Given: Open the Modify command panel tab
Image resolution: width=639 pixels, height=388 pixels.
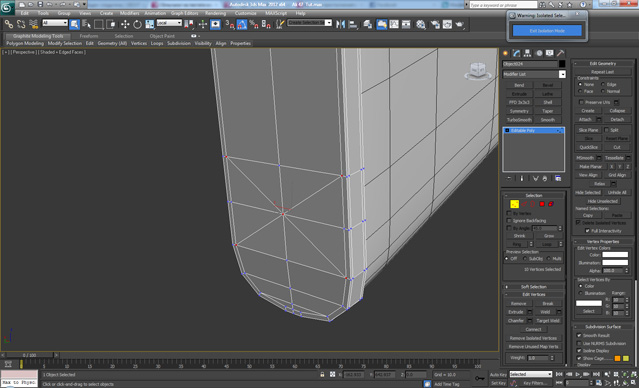Looking at the screenshot, I should (x=517, y=53).
